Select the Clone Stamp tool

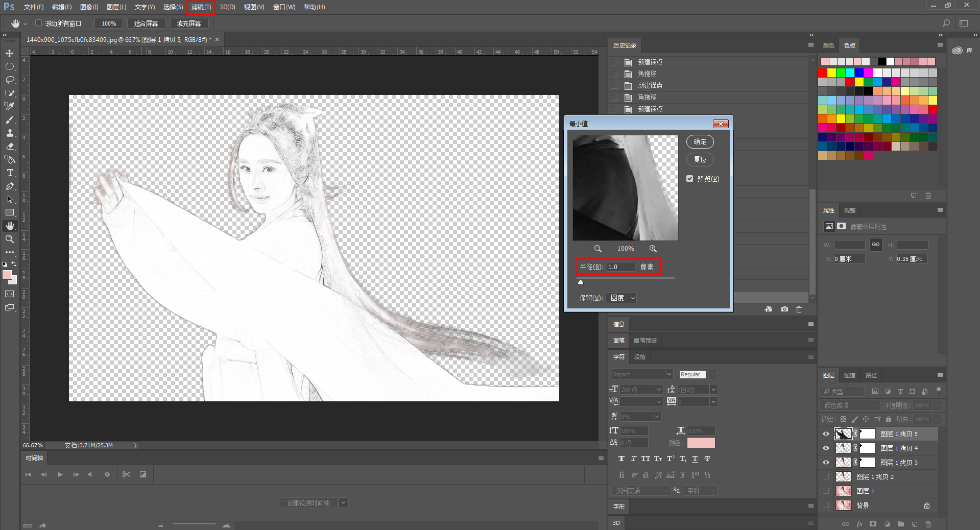(x=10, y=133)
